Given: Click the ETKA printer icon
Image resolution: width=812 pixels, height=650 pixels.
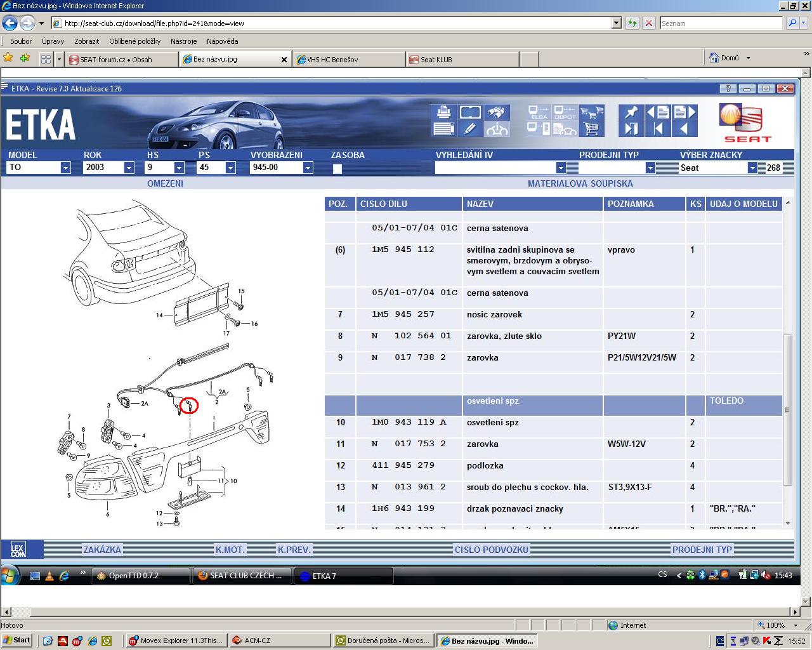Looking at the screenshot, I should pos(443,112).
